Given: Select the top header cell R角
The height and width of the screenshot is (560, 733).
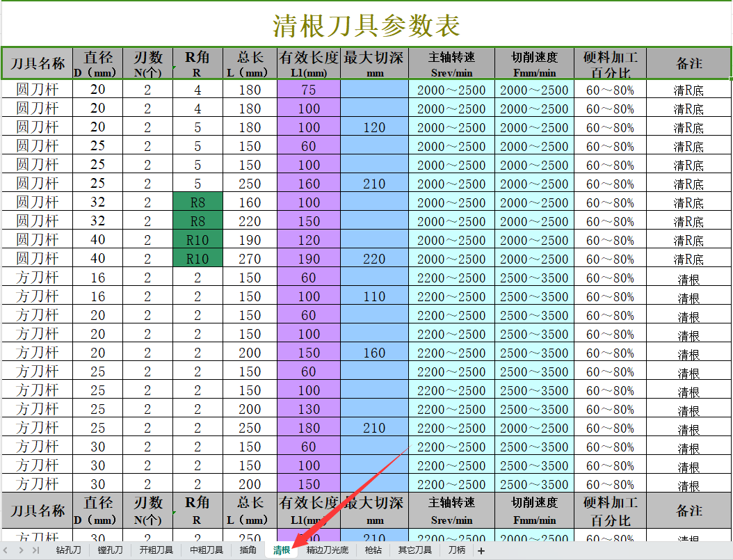Looking at the screenshot, I should 198,63.
